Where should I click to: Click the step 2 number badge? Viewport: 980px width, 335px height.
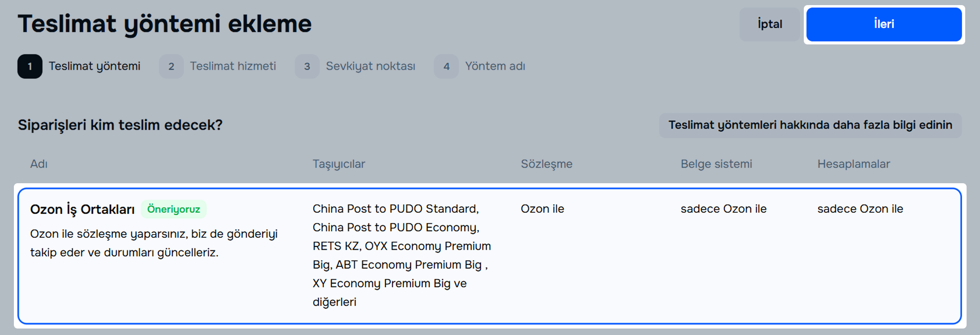tap(171, 67)
